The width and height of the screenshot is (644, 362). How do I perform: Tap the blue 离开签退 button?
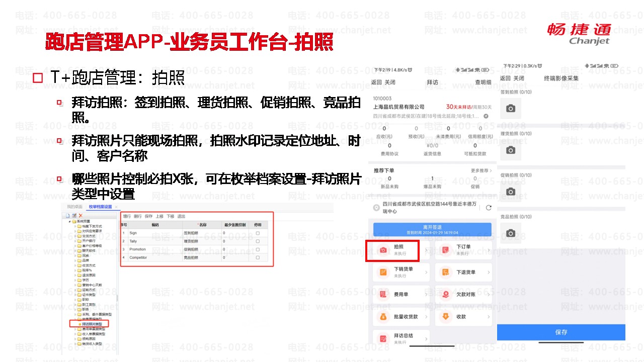pyautogui.click(x=432, y=230)
